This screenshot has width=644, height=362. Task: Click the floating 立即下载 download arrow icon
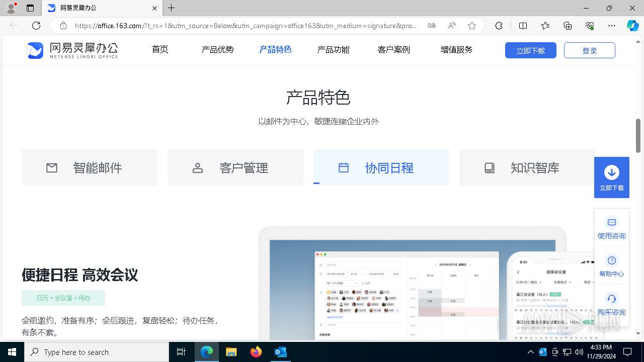coord(612,172)
